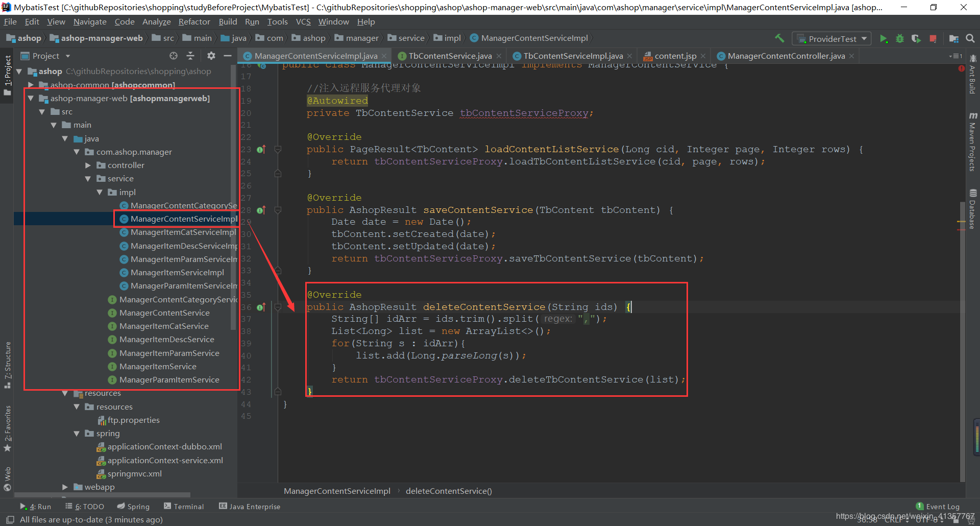The height and width of the screenshot is (526, 980).
Task: Collapse the impl folder
Action: (100, 193)
